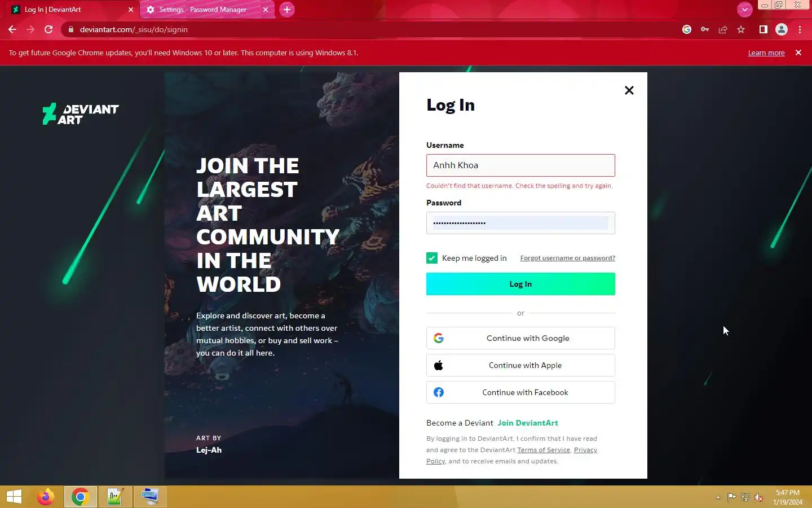Open the Windows Start menu

[14, 497]
